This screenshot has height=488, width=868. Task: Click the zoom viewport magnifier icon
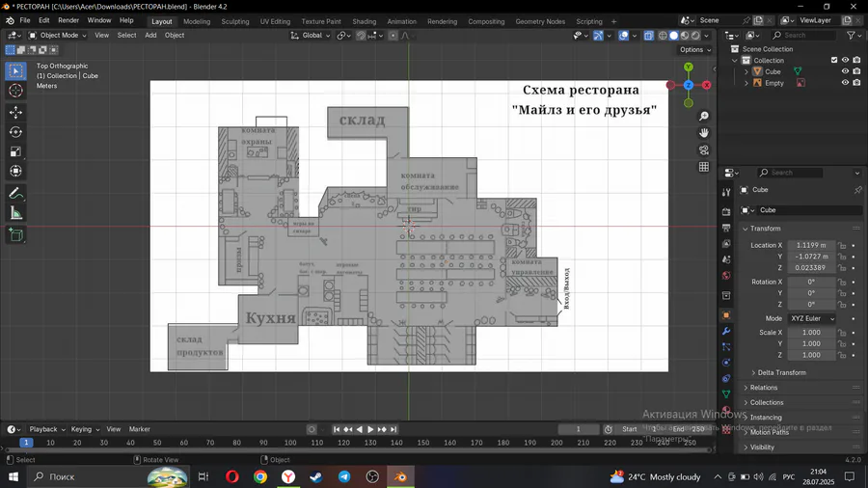(704, 116)
